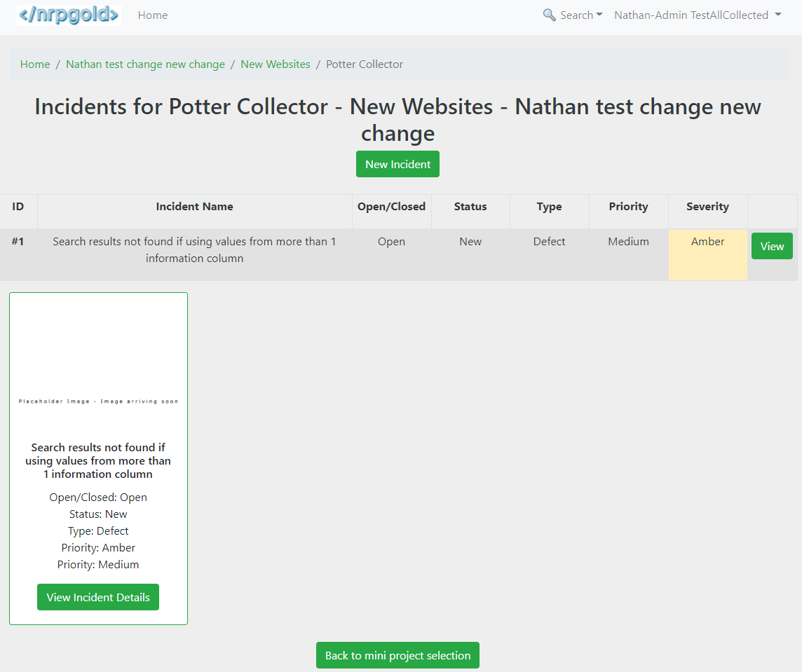Click the incident card title text
Image resolution: width=802 pixels, height=672 pixels.
[x=98, y=460]
